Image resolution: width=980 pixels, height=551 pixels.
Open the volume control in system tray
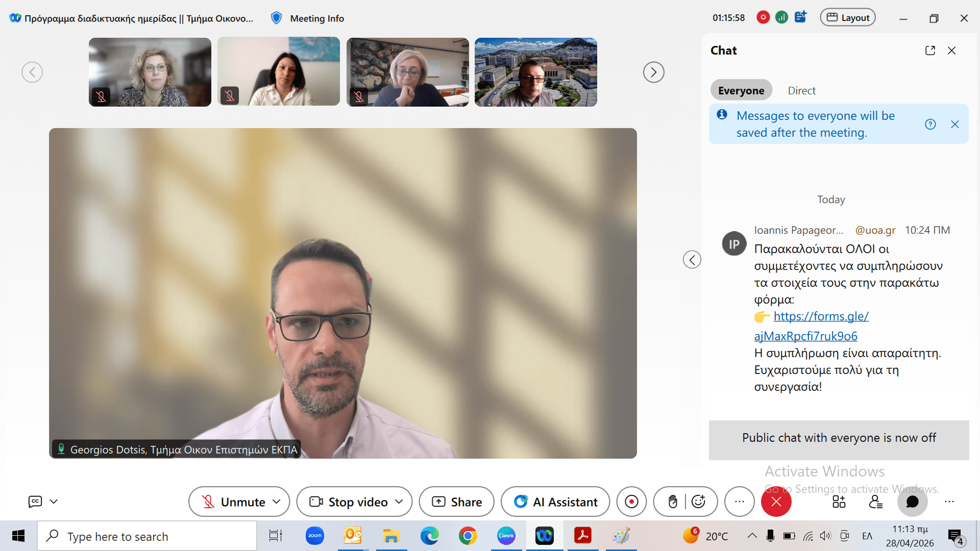pyautogui.click(x=825, y=536)
